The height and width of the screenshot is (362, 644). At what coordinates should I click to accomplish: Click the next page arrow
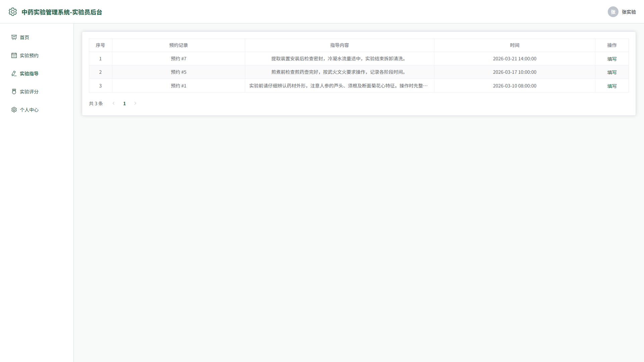tap(135, 103)
